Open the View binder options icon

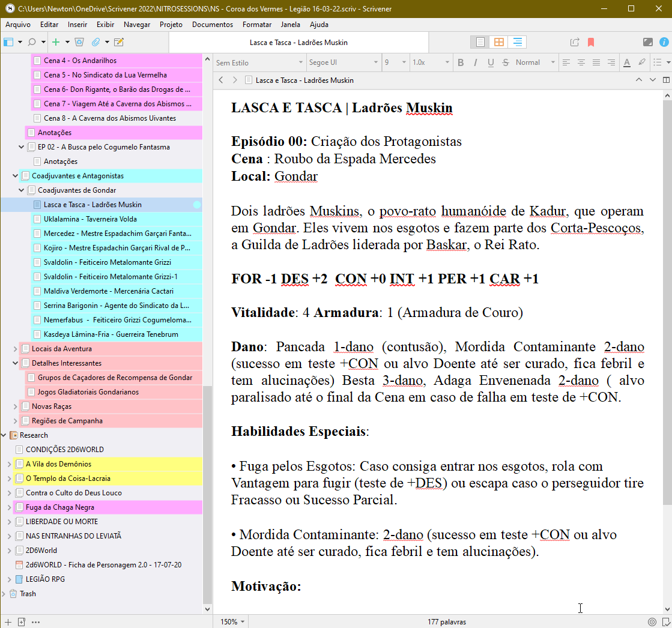[8, 42]
